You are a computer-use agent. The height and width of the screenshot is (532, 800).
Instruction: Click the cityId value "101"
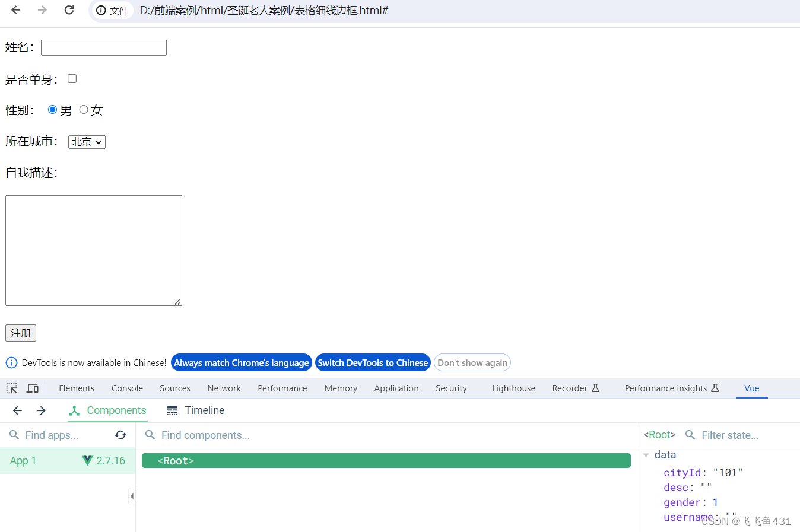point(728,473)
